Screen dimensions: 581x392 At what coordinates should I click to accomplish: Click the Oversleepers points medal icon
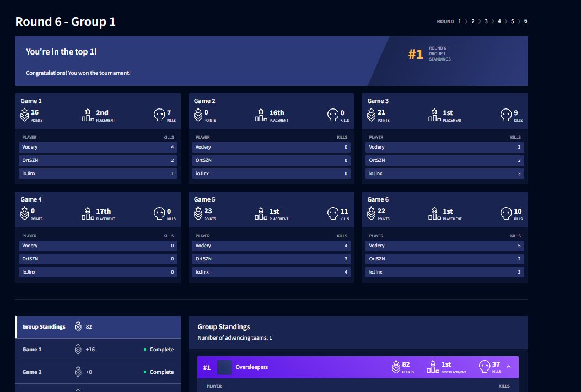pos(396,367)
